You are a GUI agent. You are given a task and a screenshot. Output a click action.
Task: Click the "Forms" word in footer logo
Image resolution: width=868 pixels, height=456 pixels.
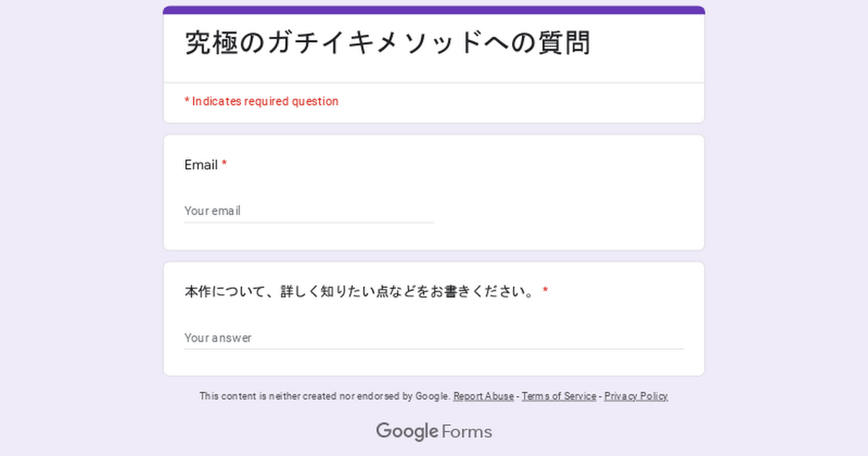(467, 432)
